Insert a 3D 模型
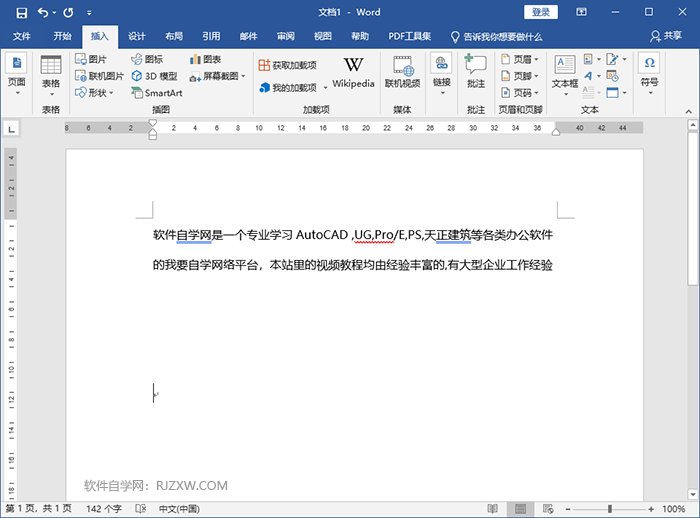The height and width of the screenshot is (518, 700). pyautogui.click(x=154, y=76)
